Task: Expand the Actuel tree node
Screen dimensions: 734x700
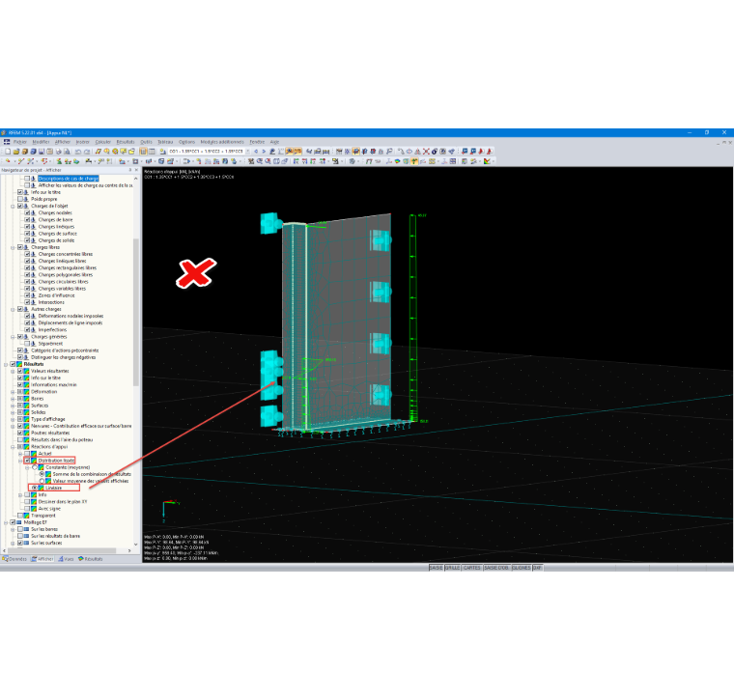Action: coord(20,454)
